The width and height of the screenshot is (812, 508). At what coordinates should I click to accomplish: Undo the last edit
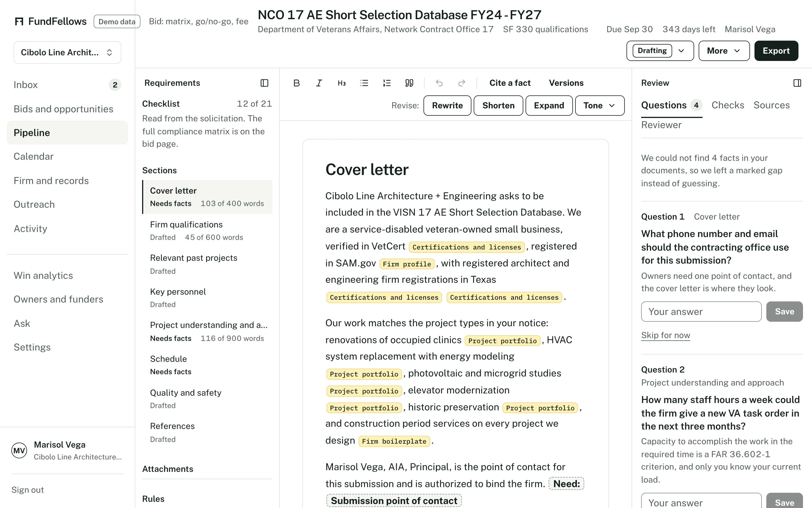coord(439,83)
